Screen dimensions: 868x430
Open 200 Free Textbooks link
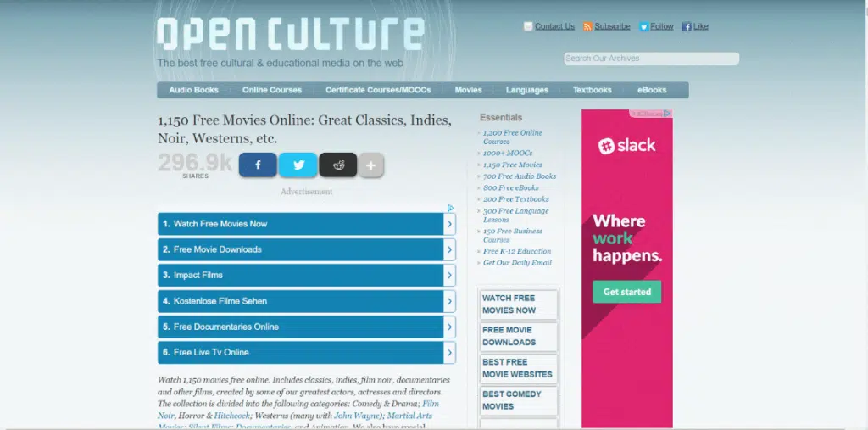pyautogui.click(x=516, y=199)
